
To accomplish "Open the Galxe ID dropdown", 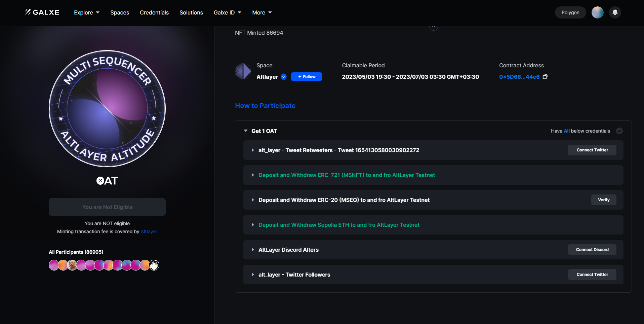I will click(x=228, y=12).
